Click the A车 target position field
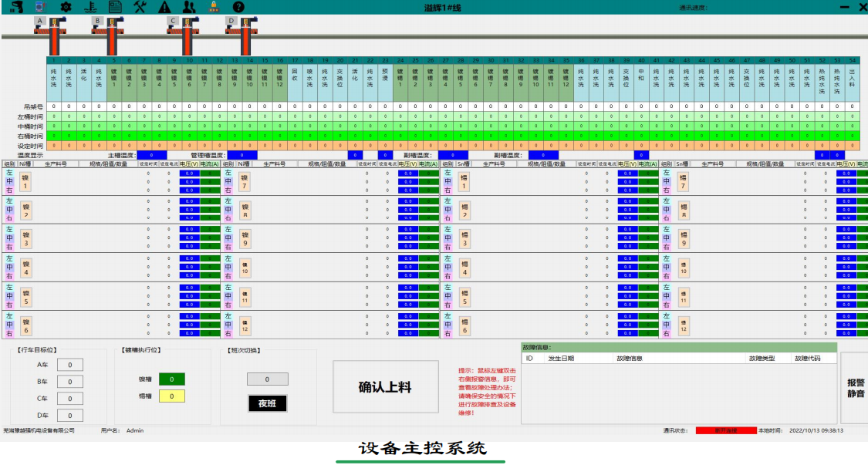Screen dimensions: 868x465 (69, 362)
